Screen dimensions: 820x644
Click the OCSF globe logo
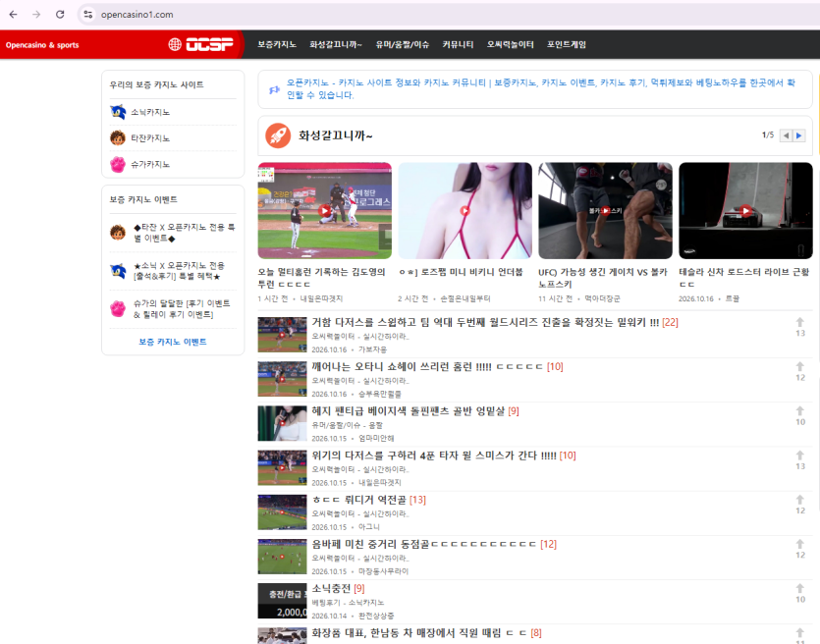(200, 44)
